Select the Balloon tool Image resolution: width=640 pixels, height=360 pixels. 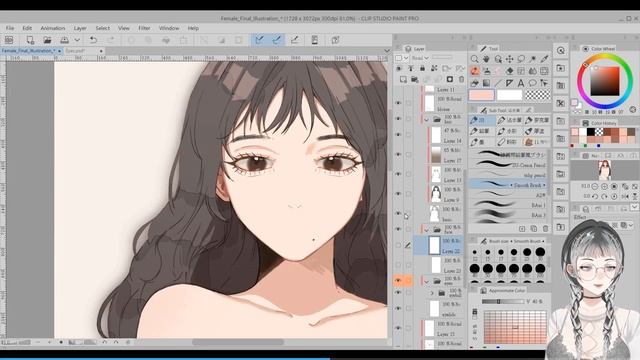[x=533, y=83]
